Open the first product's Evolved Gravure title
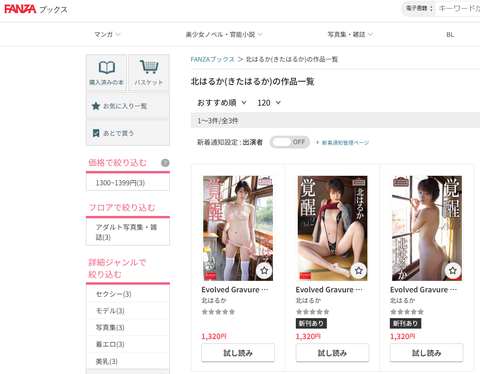Viewport: 480px width, 374px height. tap(235, 290)
